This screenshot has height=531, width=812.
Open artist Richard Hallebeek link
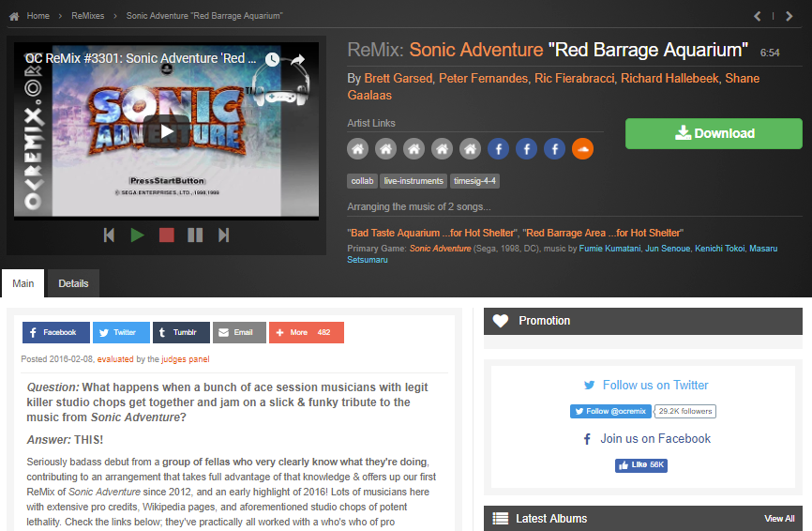(x=669, y=78)
